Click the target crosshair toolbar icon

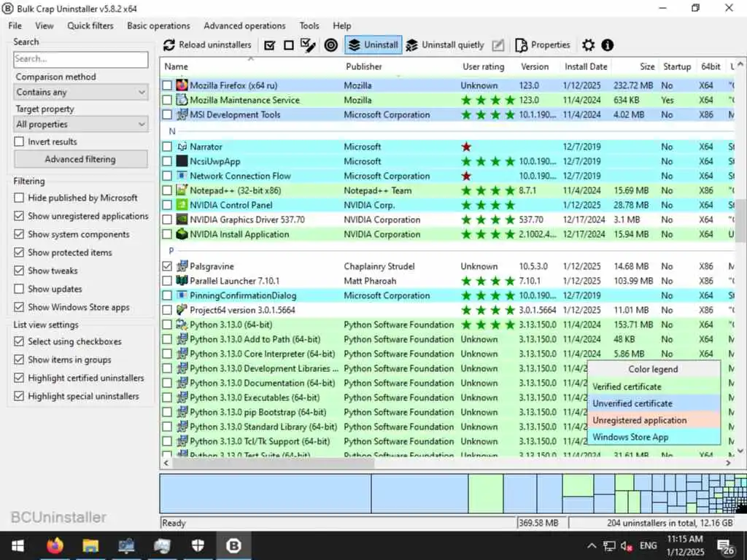[x=330, y=45]
